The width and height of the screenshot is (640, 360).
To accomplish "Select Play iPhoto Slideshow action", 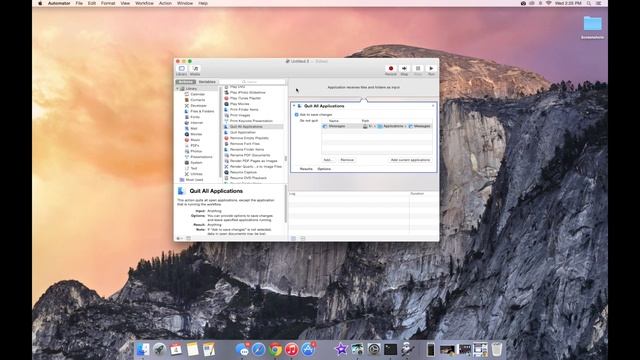I will [247, 93].
